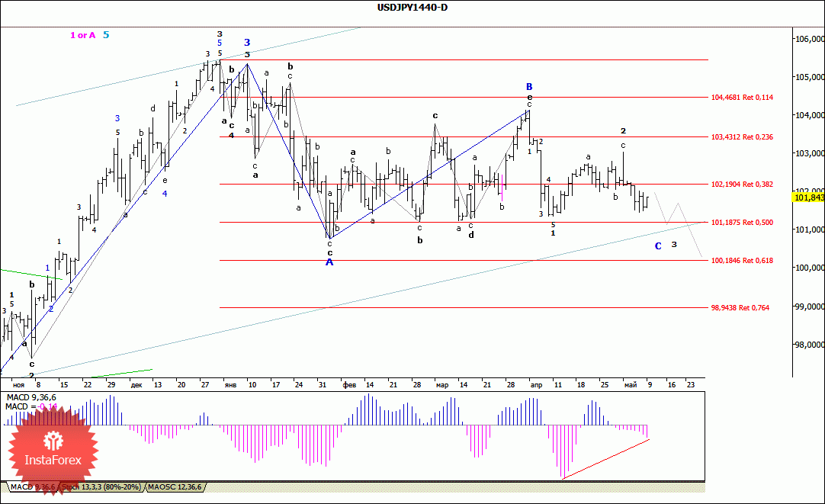The height and width of the screenshot is (504, 825).
Task: Click the 105,000 price axis label
Action: pyautogui.click(x=809, y=77)
